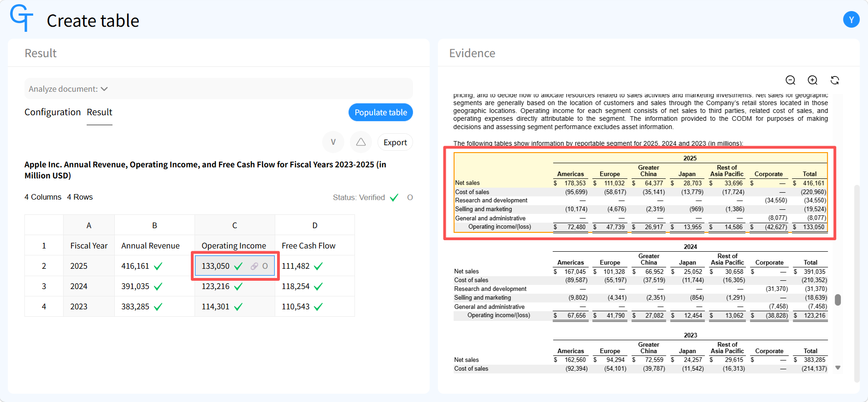Click the "Free Cash Flow" header cell

(x=315, y=246)
